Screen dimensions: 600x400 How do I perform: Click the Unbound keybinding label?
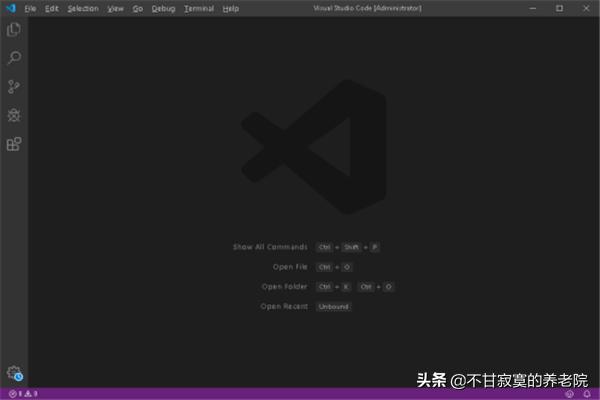(x=334, y=307)
